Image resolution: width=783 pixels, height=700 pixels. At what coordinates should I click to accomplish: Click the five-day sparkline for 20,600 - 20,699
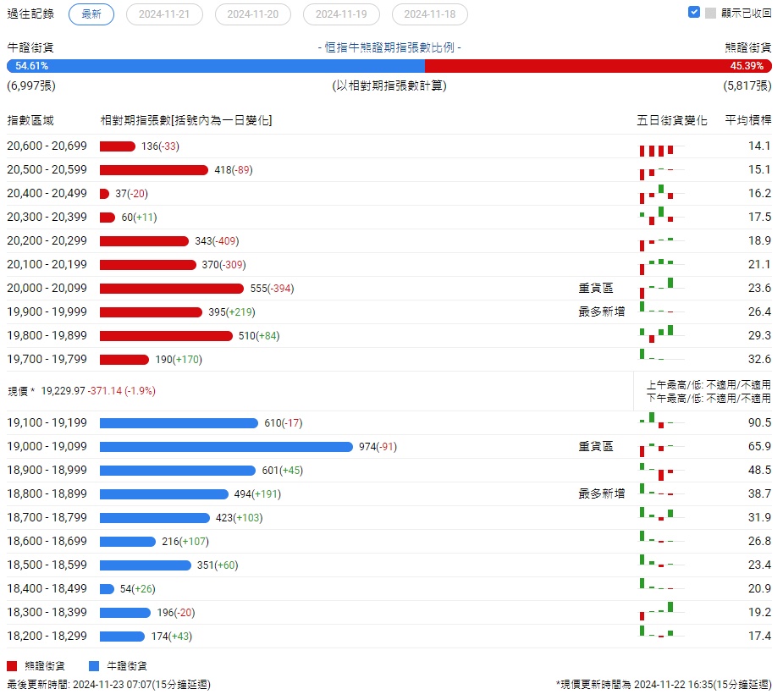[662, 150]
